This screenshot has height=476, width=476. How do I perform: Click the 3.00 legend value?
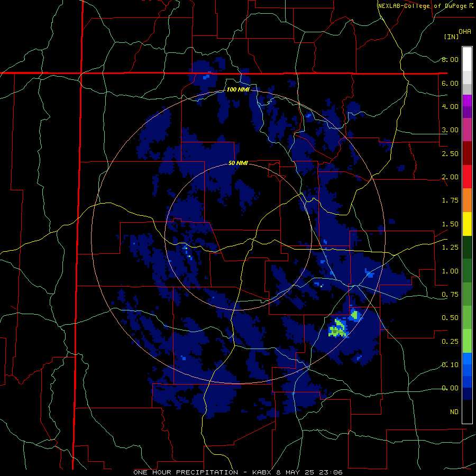tap(450, 130)
